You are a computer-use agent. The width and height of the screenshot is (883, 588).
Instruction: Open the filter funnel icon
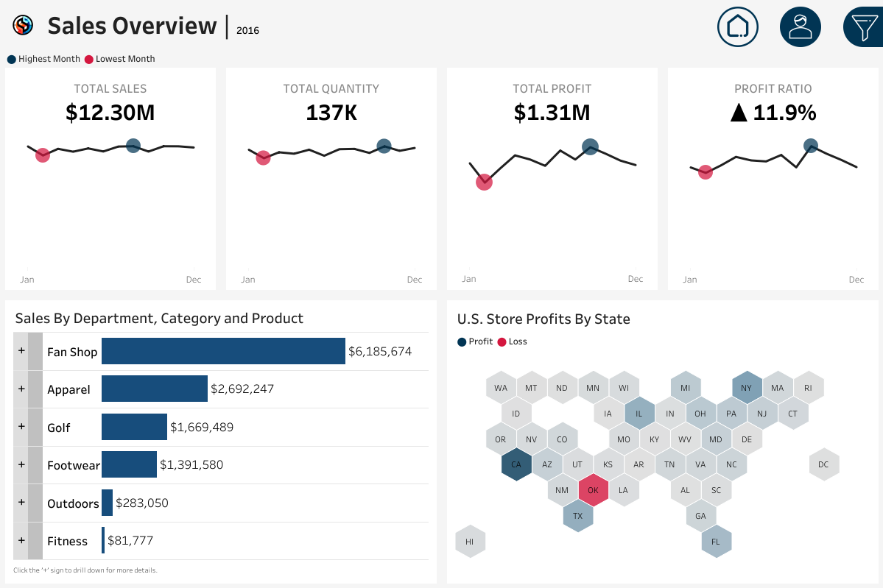[863, 27]
